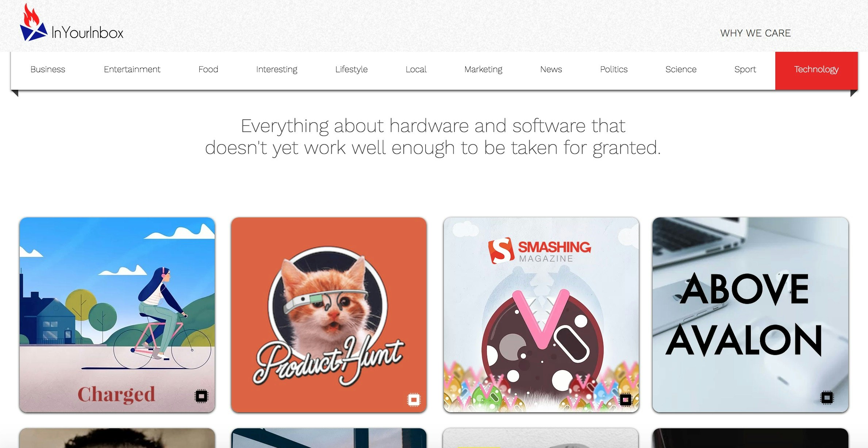Viewport: 868px width, 448px height.
Task: Open the Local category
Action: (416, 69)
